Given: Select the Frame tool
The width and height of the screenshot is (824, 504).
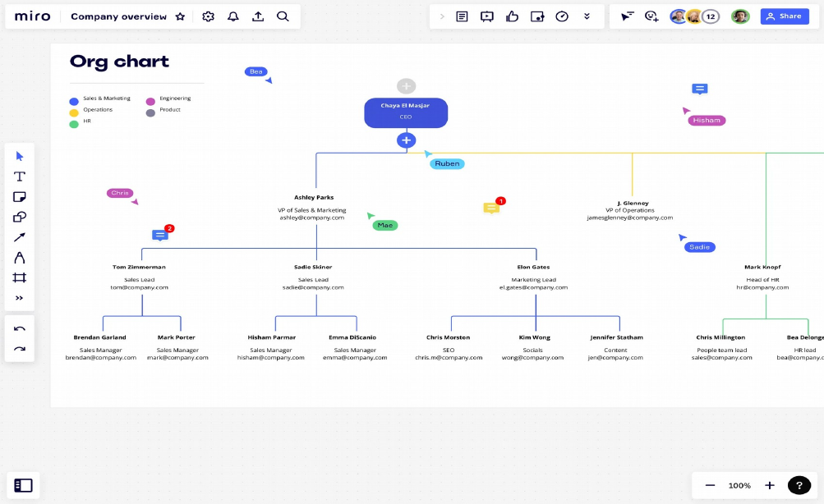Looking at the screenshot, I should pyautogui.click(x=20, y=278).
